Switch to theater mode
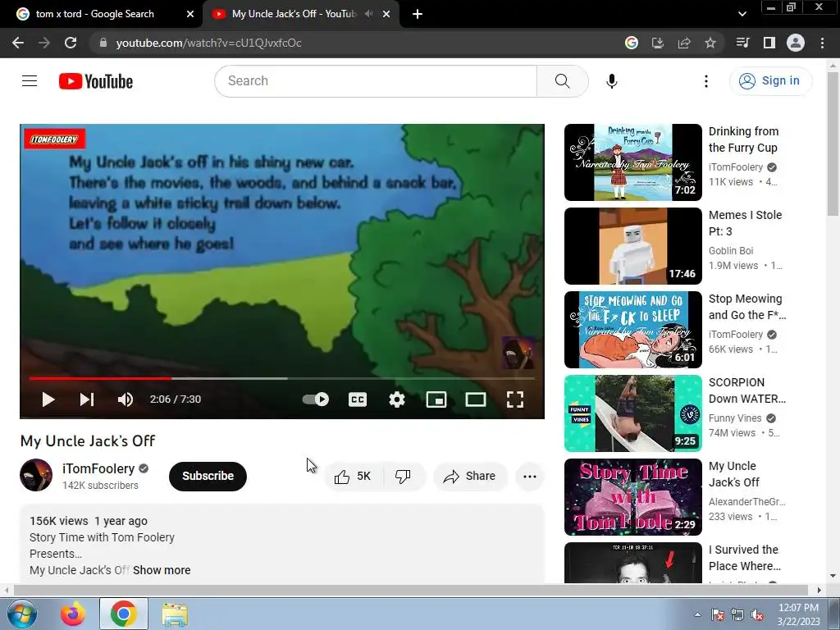The height and width of the screenshot is (630, 840). tap(475, 399)
